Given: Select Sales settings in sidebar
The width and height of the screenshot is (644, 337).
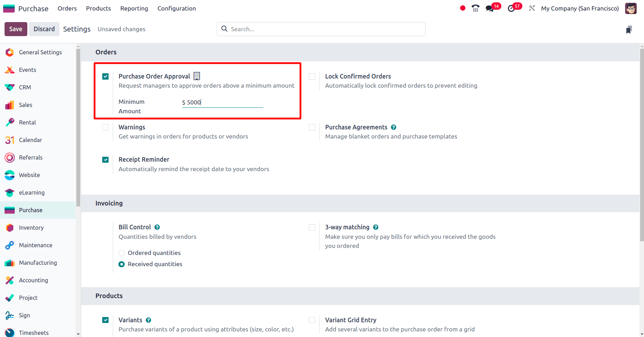Looking at the screenshot, I should (x=38, y=105).
